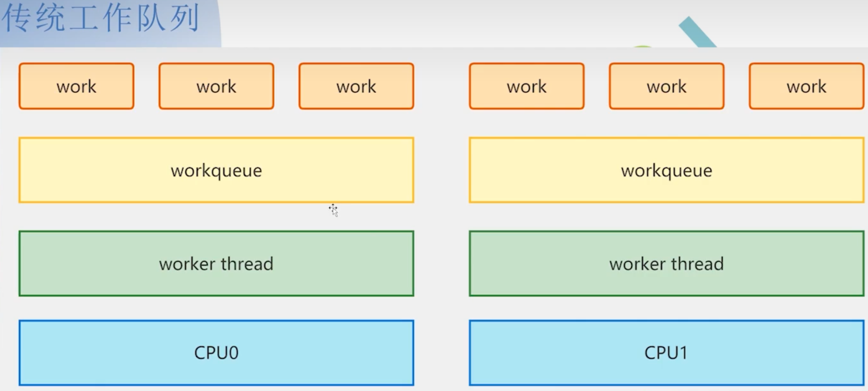This screenshot has height=391, width=868.
Task: Click the blue CPU1 box
Action: [x=667, y=353]
